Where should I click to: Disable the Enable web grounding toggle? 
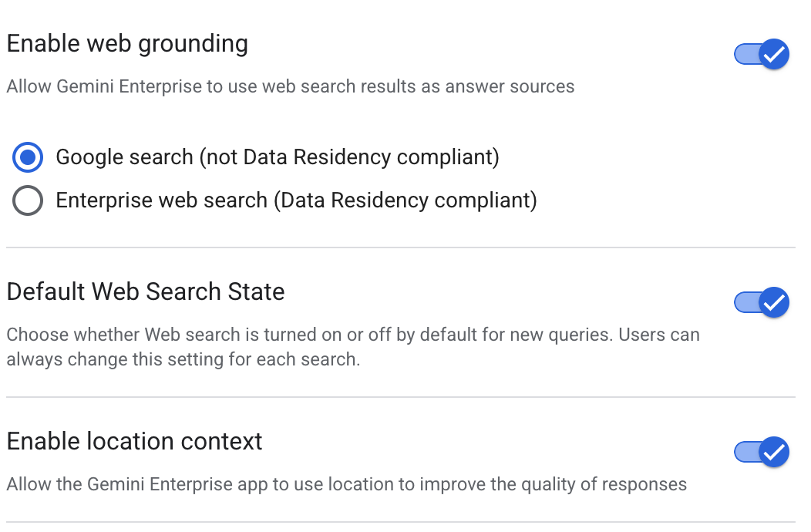761,54
